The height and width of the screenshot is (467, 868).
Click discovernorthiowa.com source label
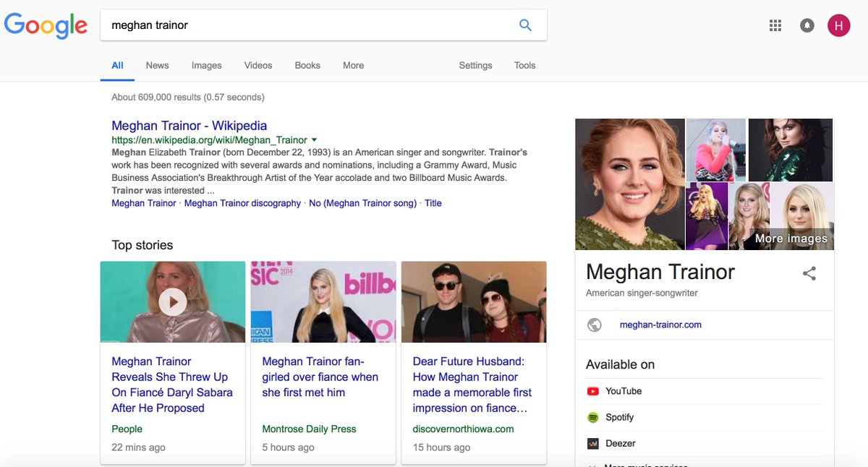[463, 429]
